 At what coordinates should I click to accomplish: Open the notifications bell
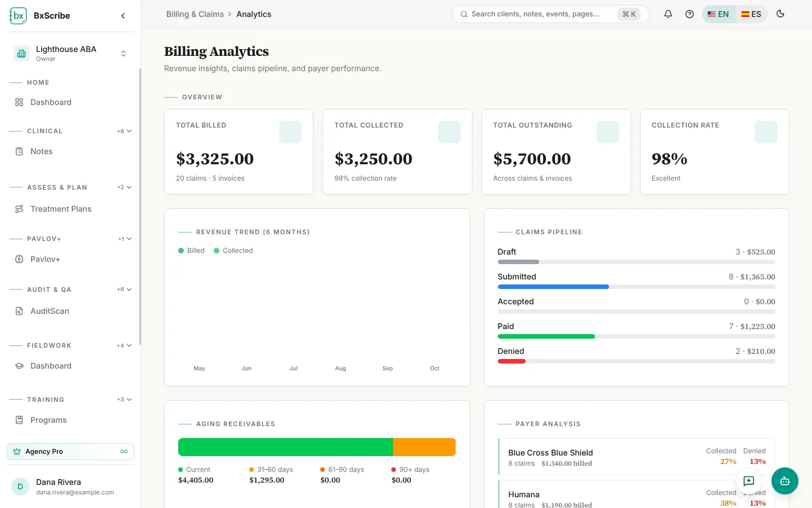click(x=668, y=14)
